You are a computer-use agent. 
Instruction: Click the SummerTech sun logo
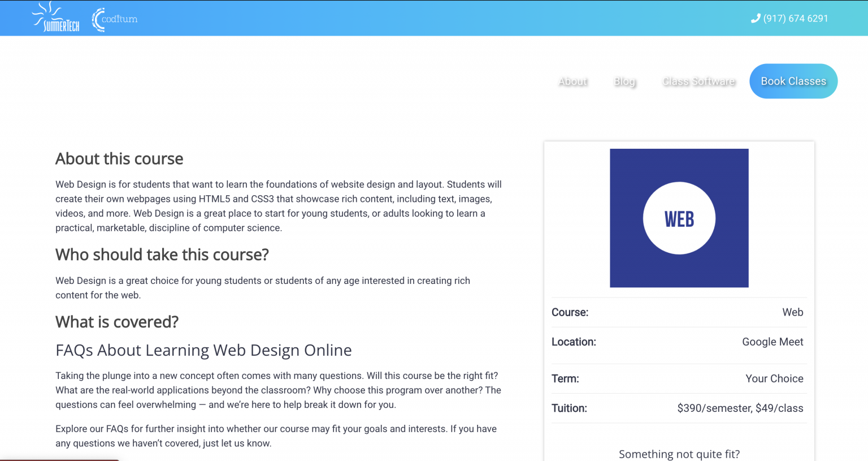tap(55, 17)
